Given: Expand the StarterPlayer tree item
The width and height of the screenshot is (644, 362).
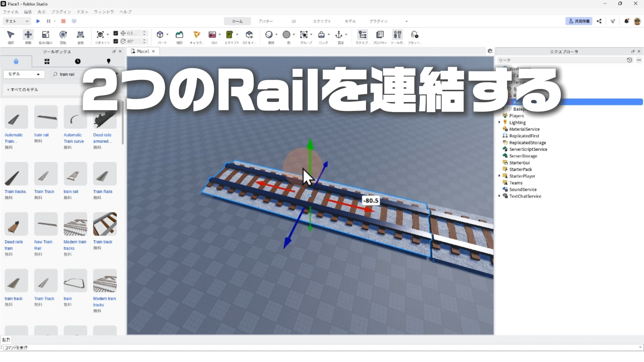Looking at the screenshot, I should [499, 176].
